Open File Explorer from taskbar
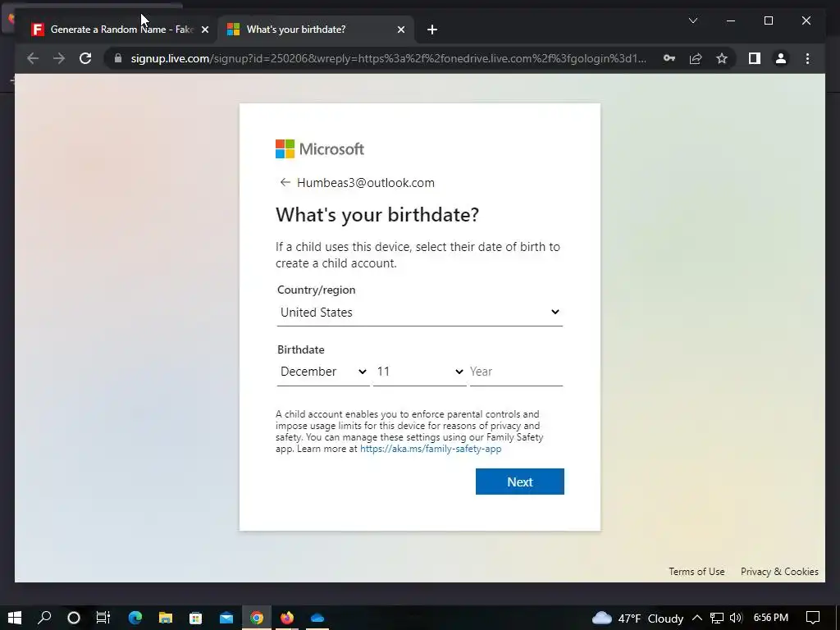 click(166, 618)
